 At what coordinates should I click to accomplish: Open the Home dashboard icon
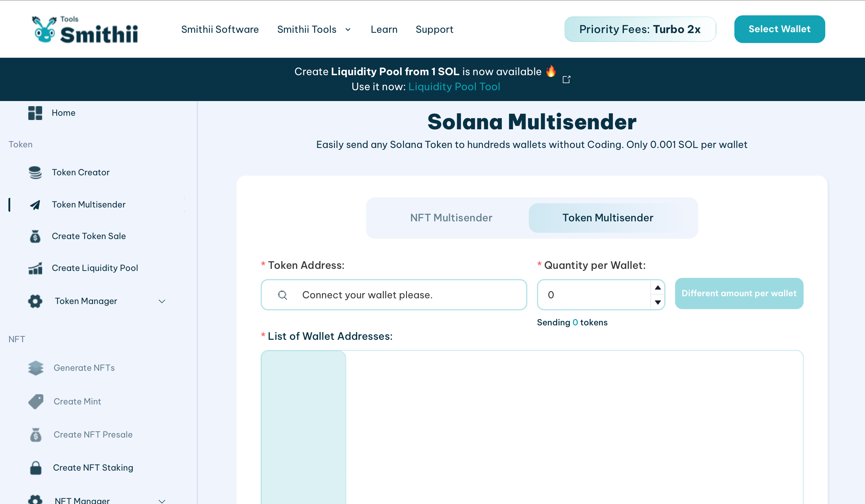pos(35,113)
